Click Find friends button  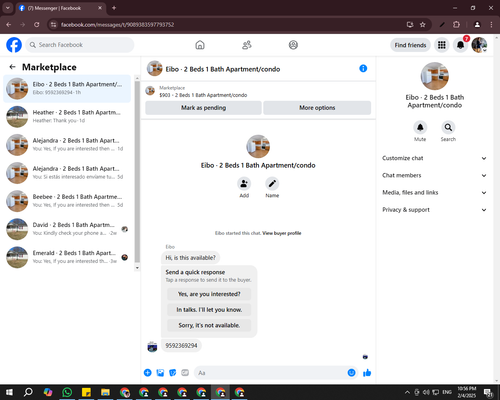click(x=410, y=45)
